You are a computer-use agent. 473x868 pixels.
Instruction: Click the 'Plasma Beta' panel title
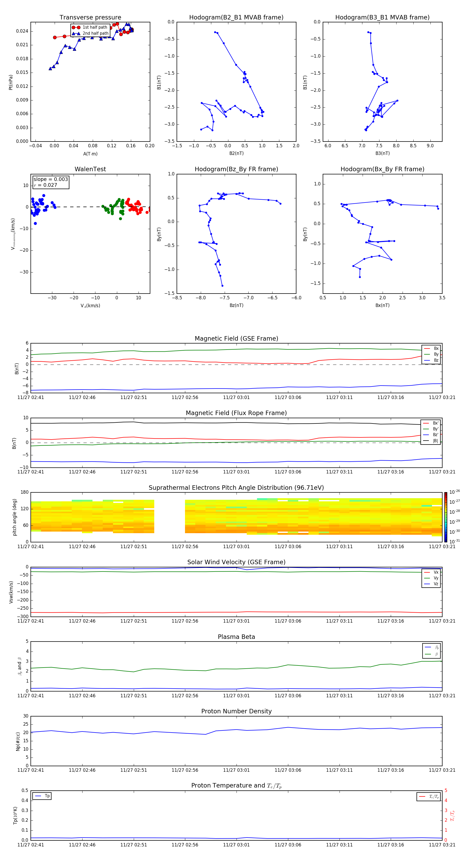coord(236,637)
